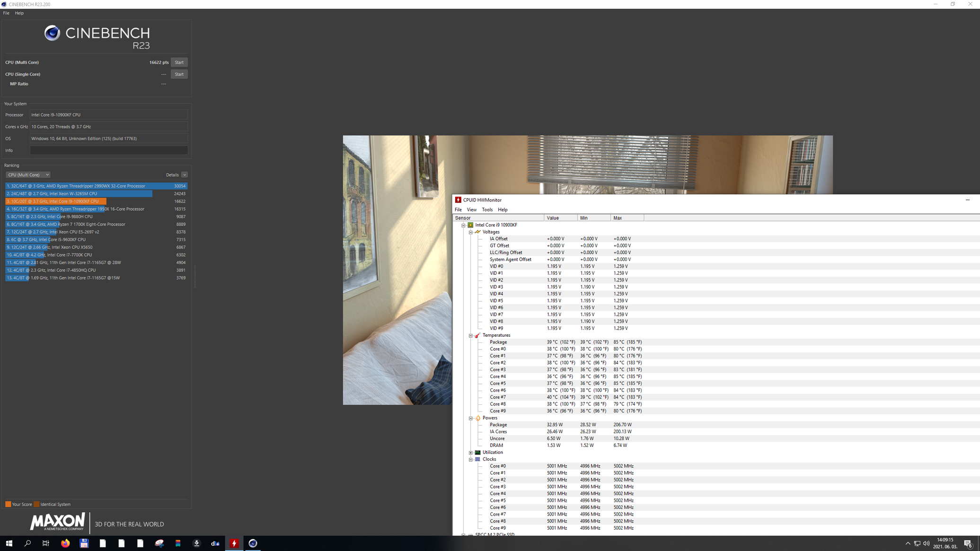Start the CPU Multi Core benchmark
The height and width of the screenshot is (551, 980).
[x=179, y=62]
